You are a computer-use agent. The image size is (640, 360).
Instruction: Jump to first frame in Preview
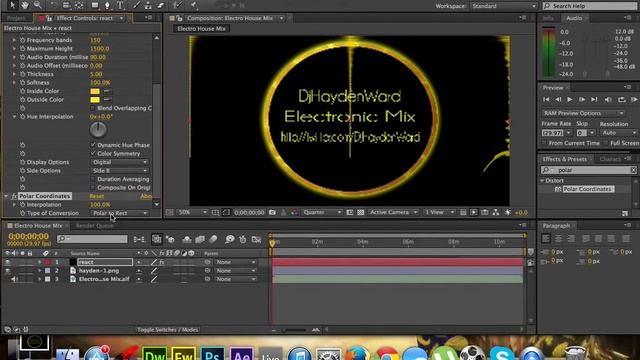[546, 99]
